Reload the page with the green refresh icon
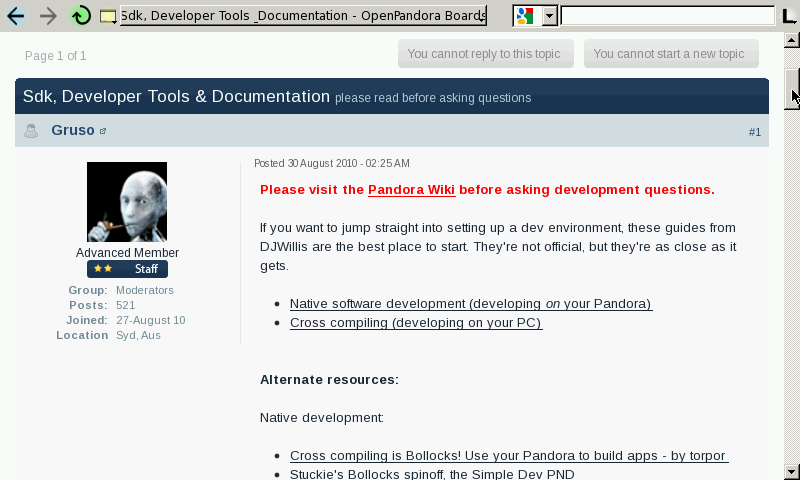800x480 pixels. point(81,16)
